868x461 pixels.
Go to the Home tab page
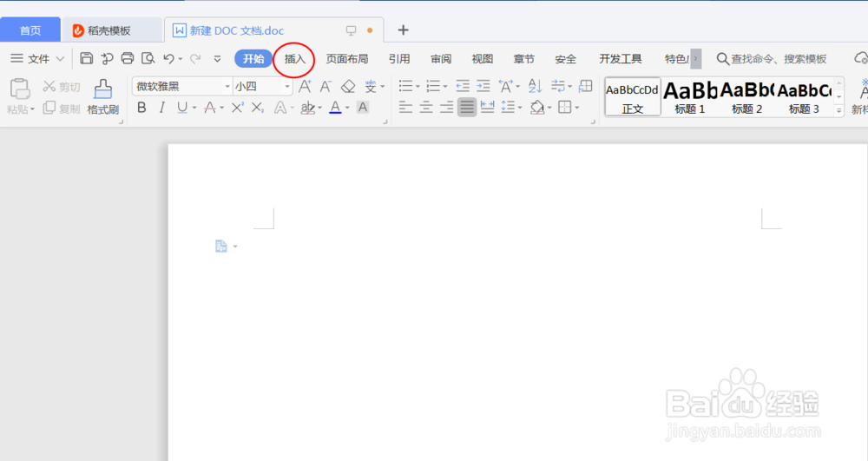pos(30,30)
